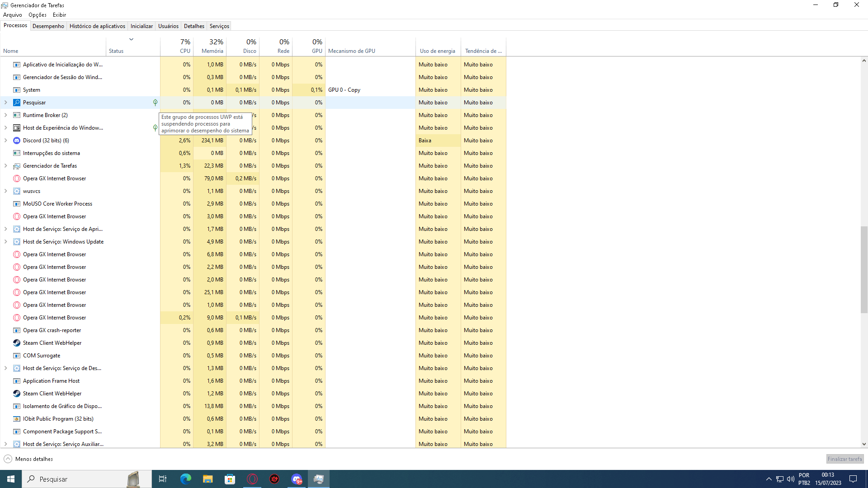Viewport: 868px width, 488px height.
Task: Select the Desempenho tab
Action: (x=47, y=26)
